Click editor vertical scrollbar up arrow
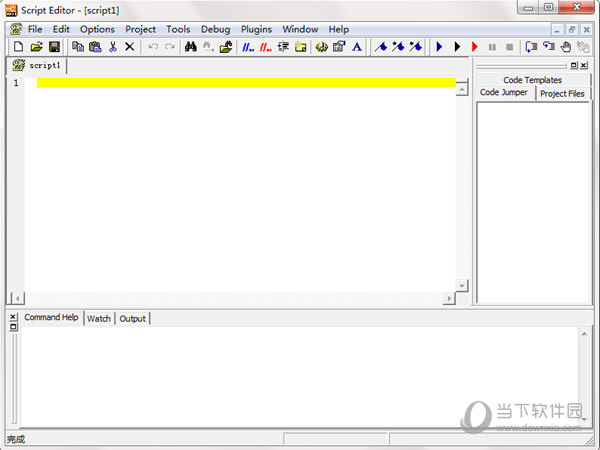 (462, 89)
